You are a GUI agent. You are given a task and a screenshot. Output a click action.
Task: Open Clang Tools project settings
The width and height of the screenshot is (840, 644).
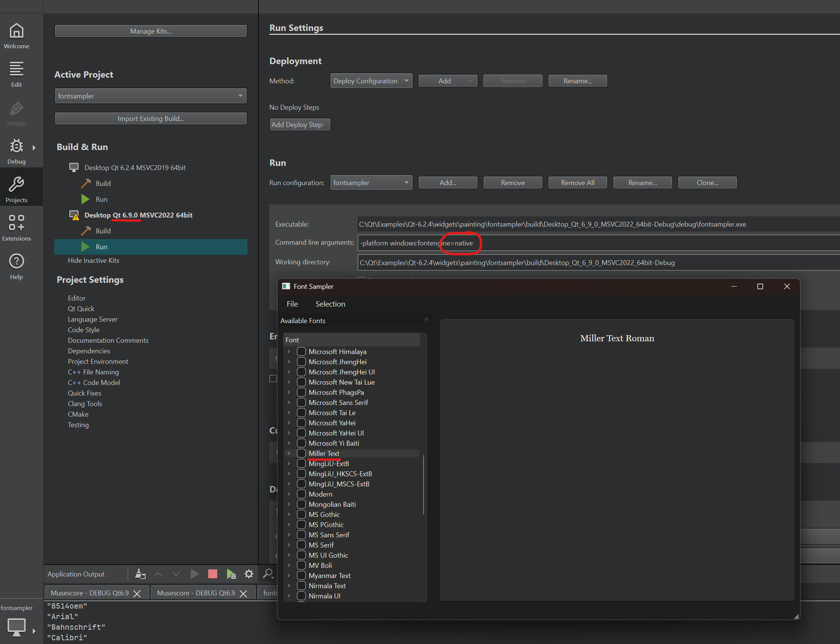[x=85, y=404]
